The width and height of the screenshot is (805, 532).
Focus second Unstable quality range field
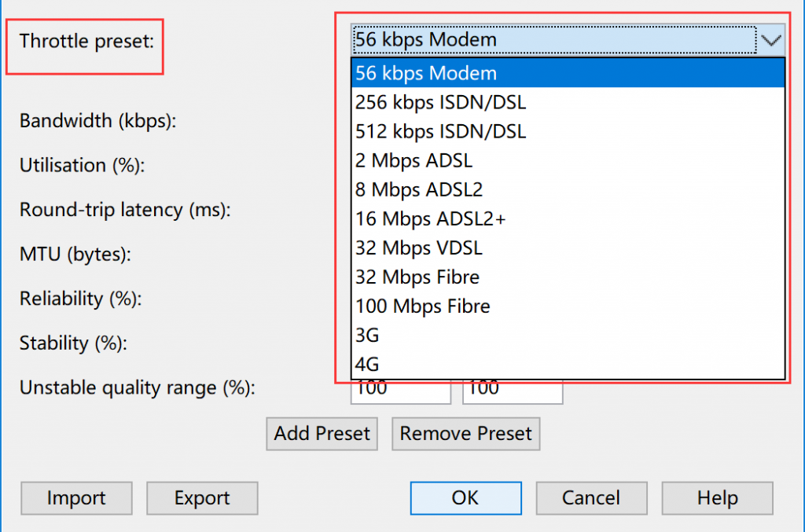[513, 391]
